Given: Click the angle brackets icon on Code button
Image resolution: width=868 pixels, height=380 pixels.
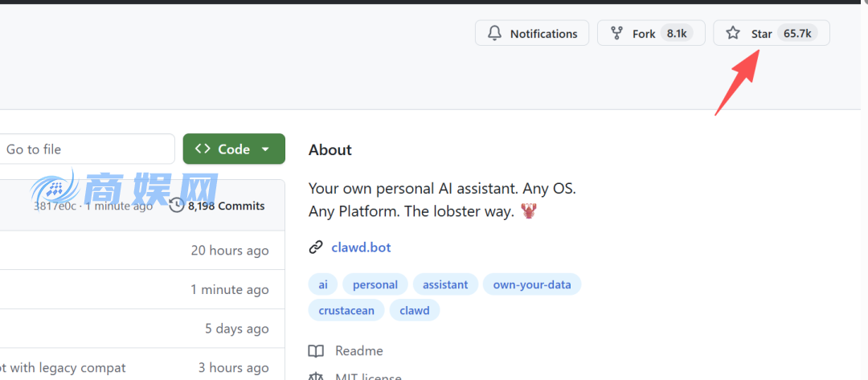Looking at the screenshot, I should (203, 149).
